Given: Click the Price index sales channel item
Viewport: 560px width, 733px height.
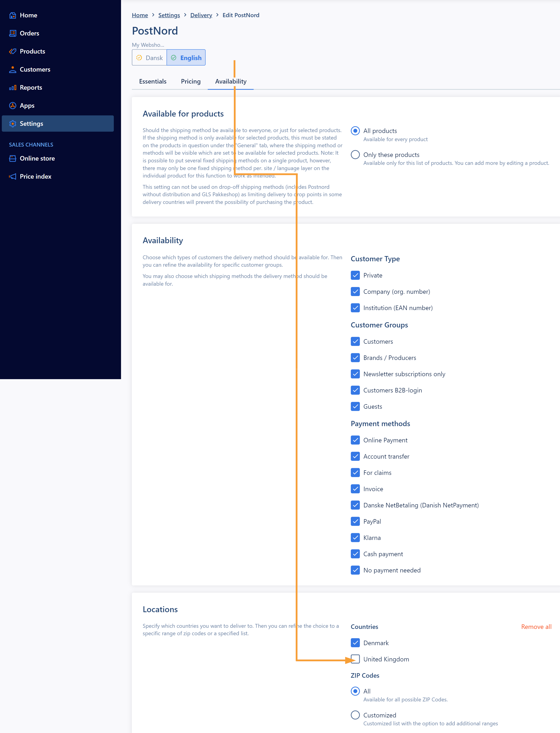Looking at the screenshot, I should coord(35,176).
